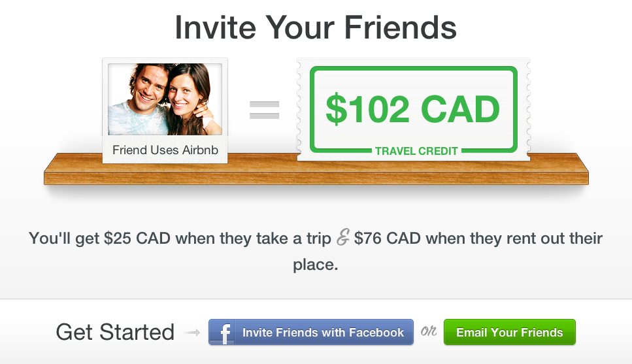Click the TRAVEL CREDIT label
This screenshot has height=364, width=632.
(416, 151)
